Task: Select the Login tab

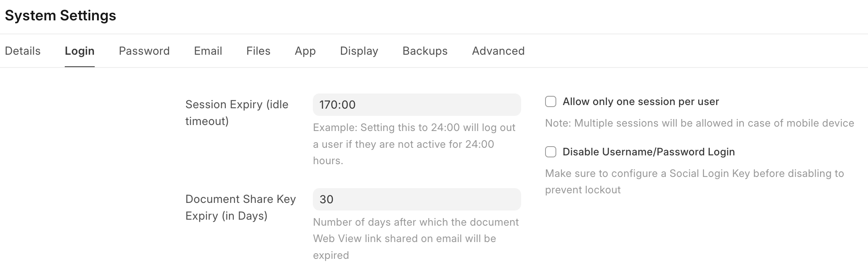Action: pos(80,51)
